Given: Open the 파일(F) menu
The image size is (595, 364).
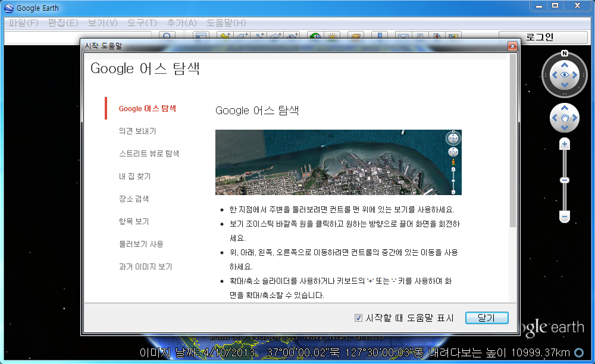Looking at the screenshot, I should click(x=24, y=23).
